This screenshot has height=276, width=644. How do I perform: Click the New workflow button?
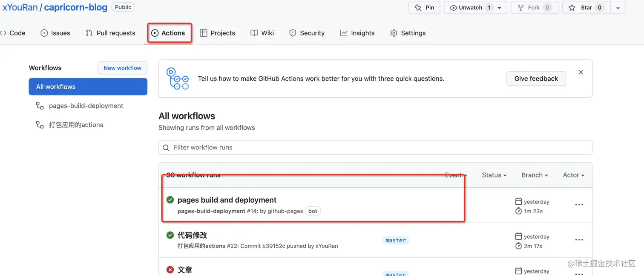coord(122,68)
